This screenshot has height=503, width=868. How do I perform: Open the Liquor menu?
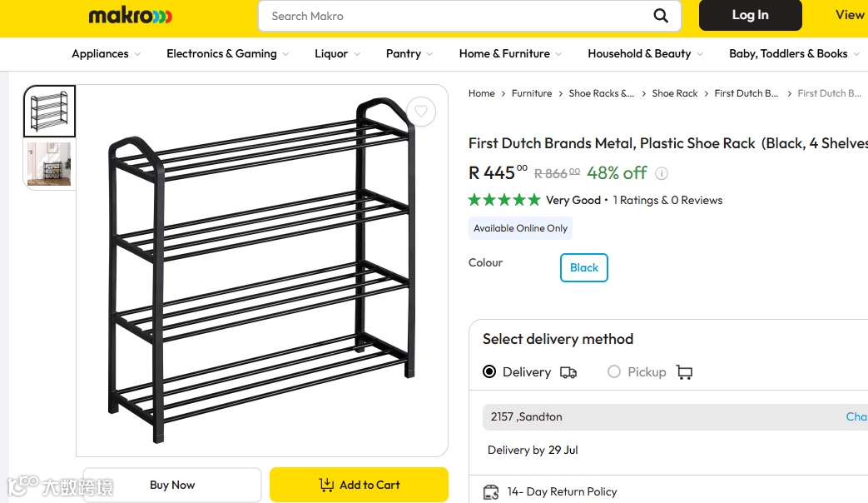(x=337, y=53)
